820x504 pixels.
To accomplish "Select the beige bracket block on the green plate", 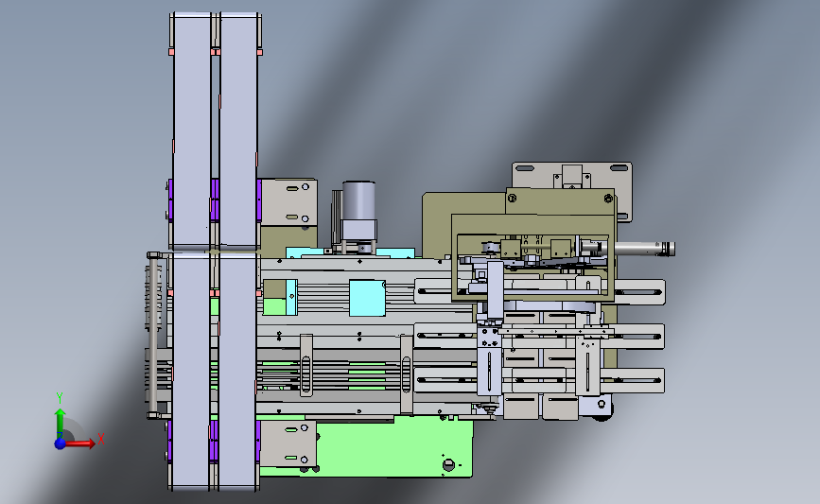I will 288,443.
